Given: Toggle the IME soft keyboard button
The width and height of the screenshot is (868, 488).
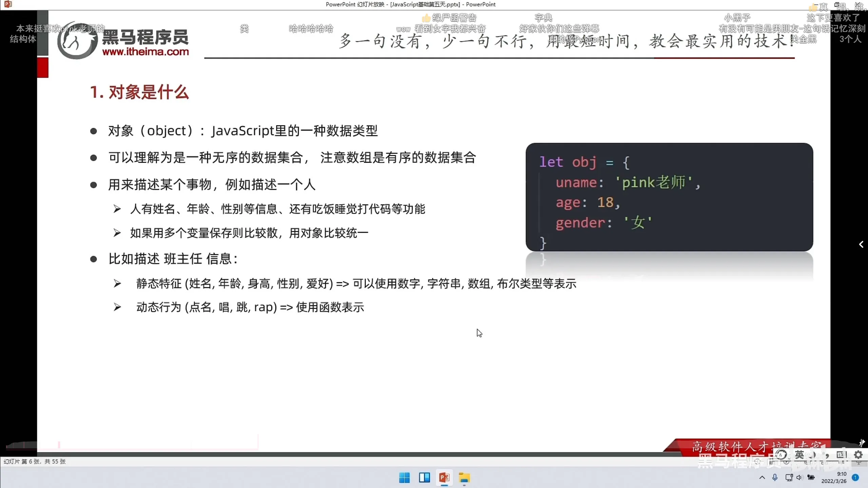Looking at the screenshot, I should tap(841, 454).
